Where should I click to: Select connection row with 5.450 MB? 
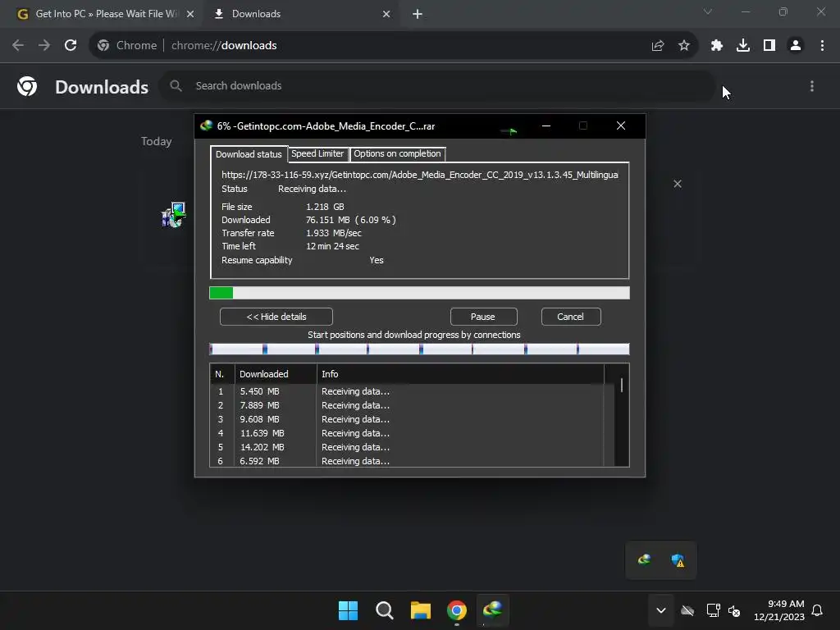(407, 391)
